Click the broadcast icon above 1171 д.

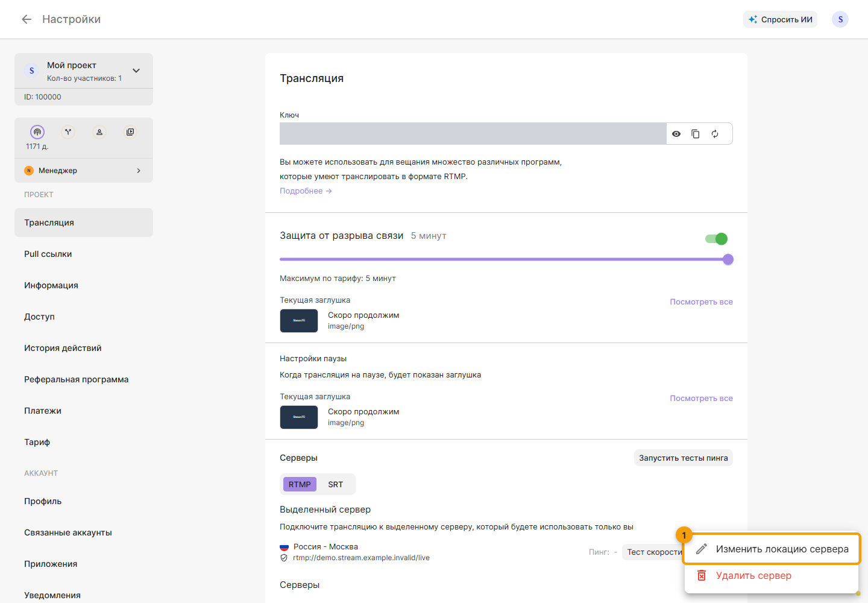(x=37, y=132)
